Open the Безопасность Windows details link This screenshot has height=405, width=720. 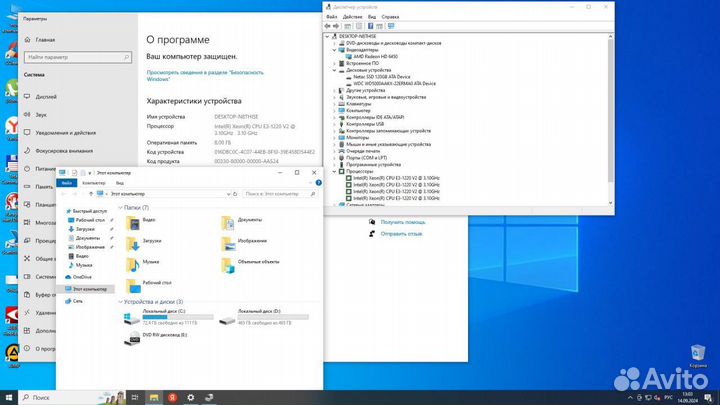[x=205, y=76]
